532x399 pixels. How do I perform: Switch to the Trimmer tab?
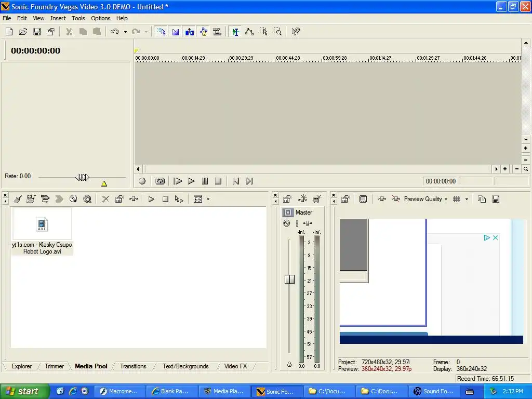pyautogui.click(x=54, y=366)
